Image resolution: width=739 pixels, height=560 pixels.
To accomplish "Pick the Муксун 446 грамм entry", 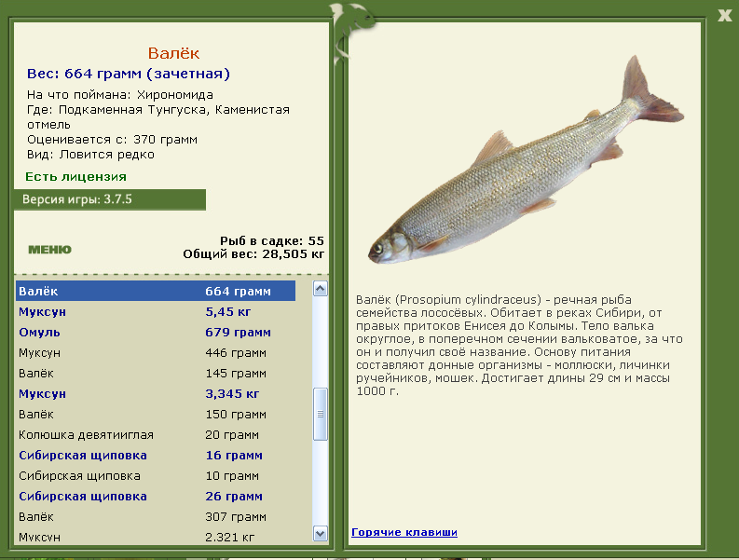I will (156, 353).
